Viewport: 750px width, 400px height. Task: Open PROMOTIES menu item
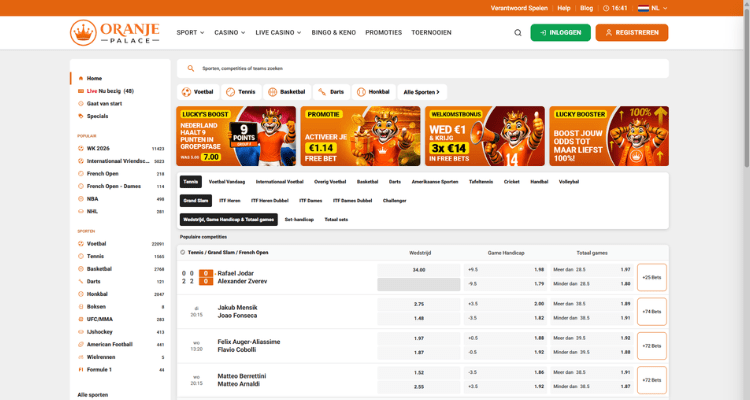point(384,33)
